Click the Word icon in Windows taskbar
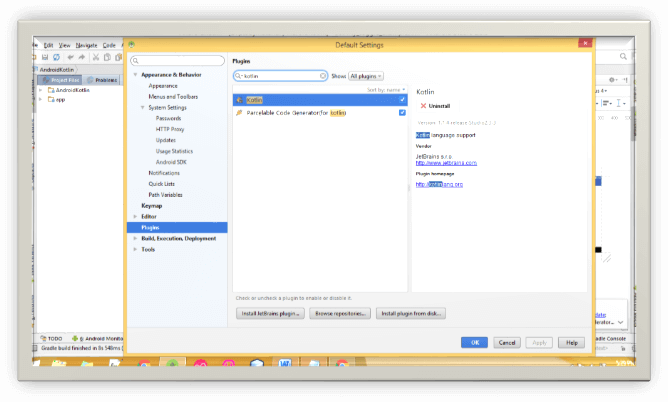 pyautogui.click(x=285, y=364)
